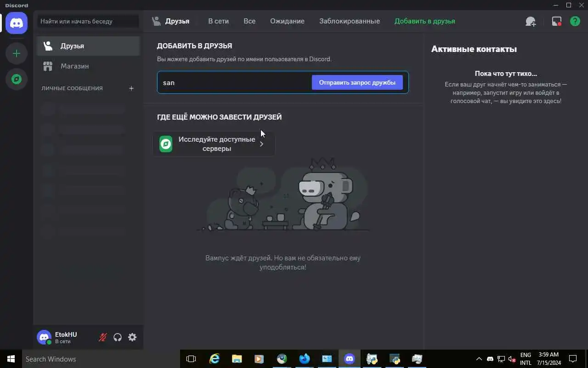Launch Internet Explorer from the taskbar
This screenshot has width=588, height=368.
pyautogui.click(x=214, y=359)
